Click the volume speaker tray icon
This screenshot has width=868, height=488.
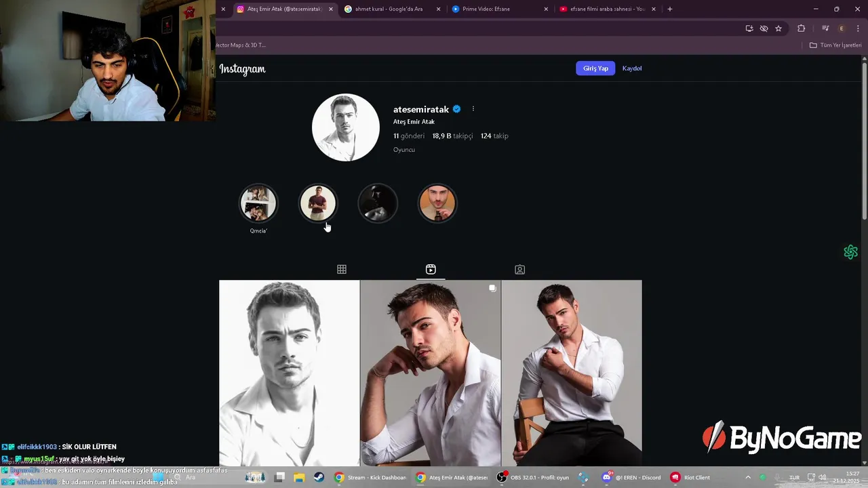click(x=823, y=478)
